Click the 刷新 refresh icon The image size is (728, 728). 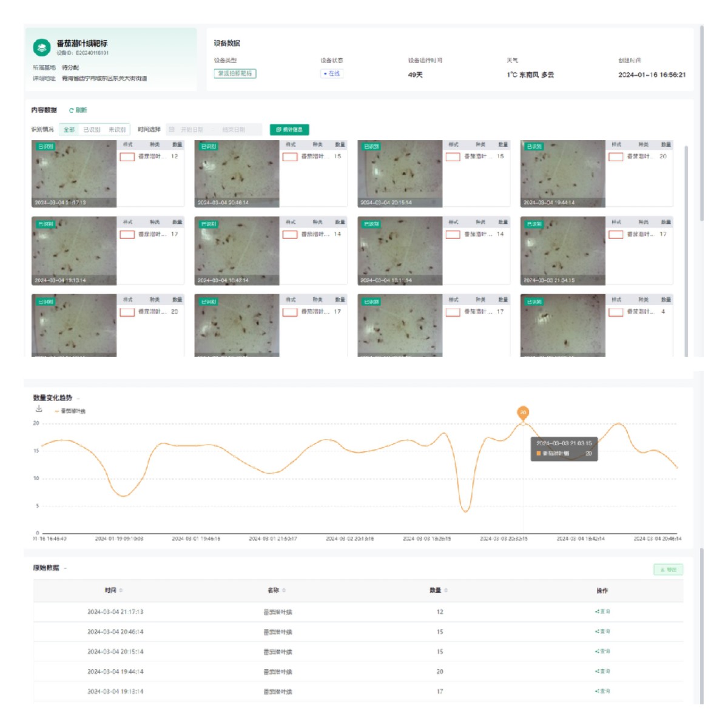point(71,110)
